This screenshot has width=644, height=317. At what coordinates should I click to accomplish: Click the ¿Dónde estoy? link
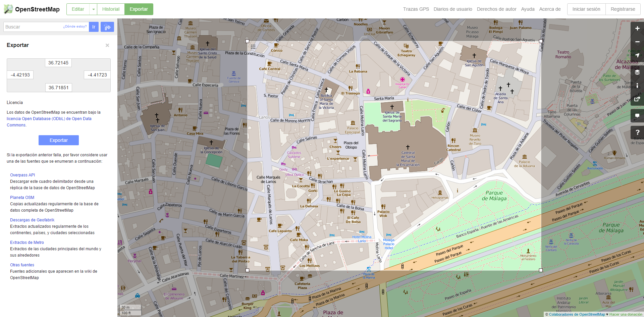coord(75,27)
